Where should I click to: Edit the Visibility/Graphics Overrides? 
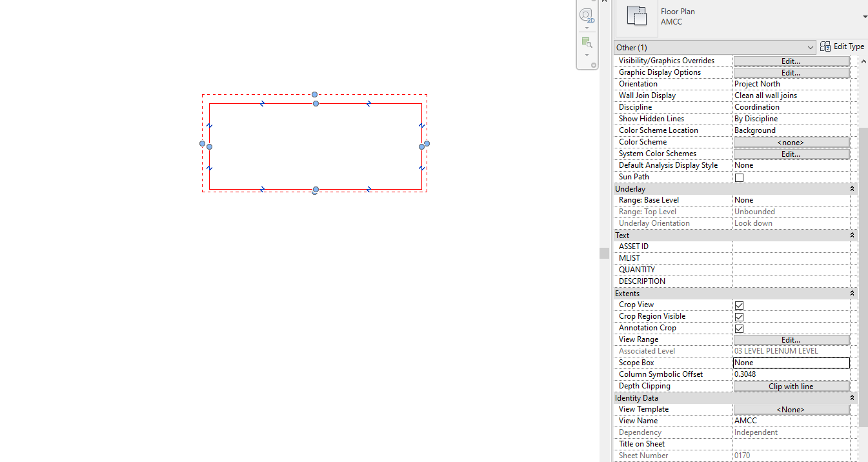[791, 60]
